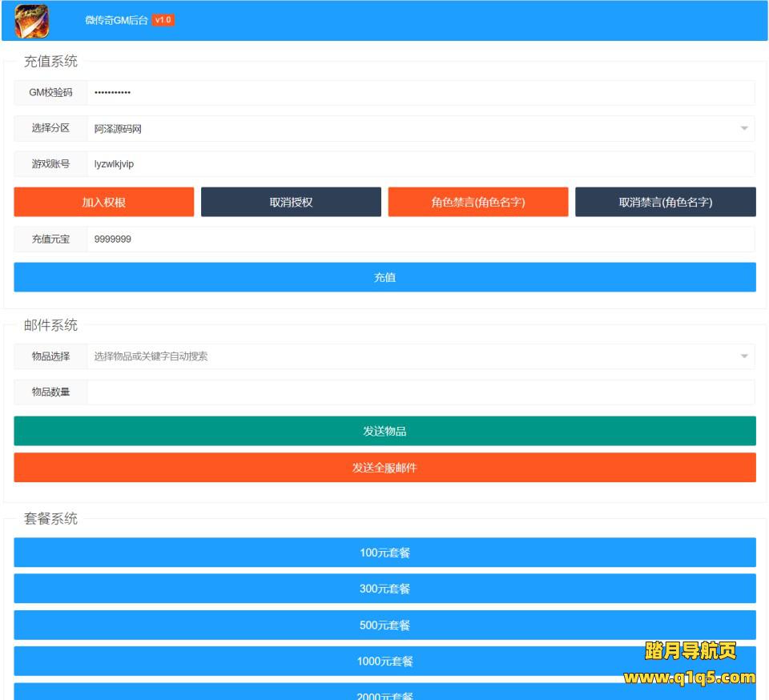Image resolution: width=769 pixels, height=700 pixels.
Task: Click the 游戏账号 account input field
Action: (x=420, y=164)
